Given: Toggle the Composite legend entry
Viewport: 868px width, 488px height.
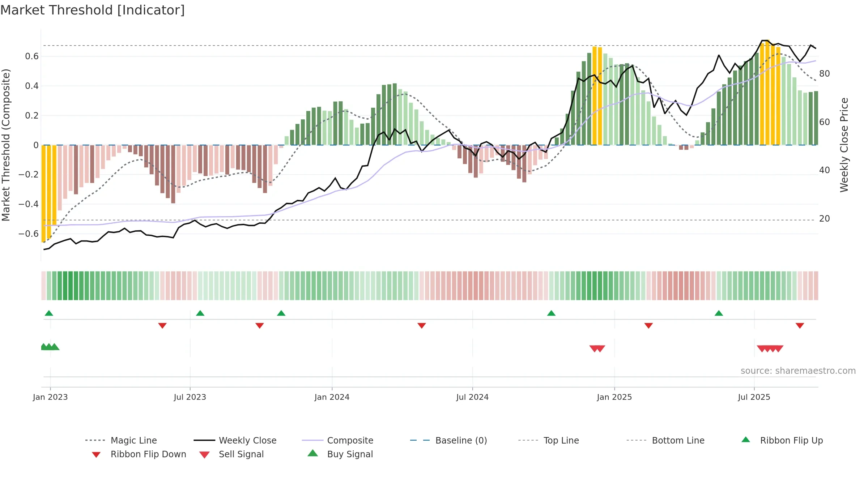Looking at the screenshot, I should (338, 440).
